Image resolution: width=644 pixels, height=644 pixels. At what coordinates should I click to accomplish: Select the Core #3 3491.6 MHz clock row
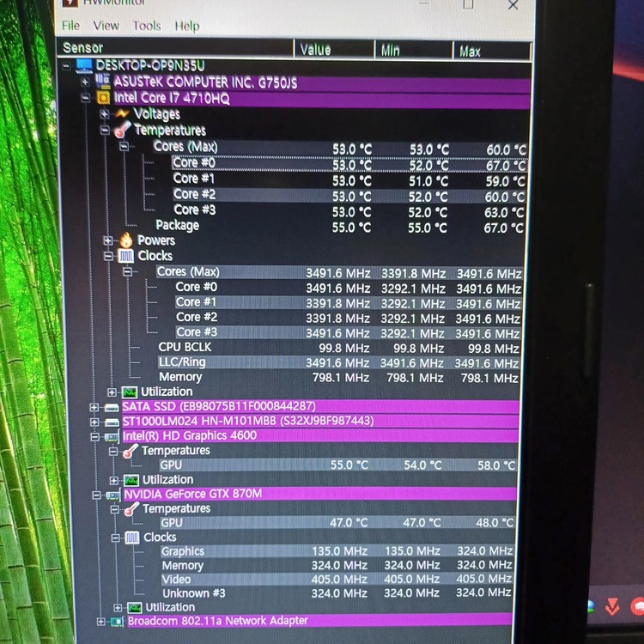pos(349,332)
